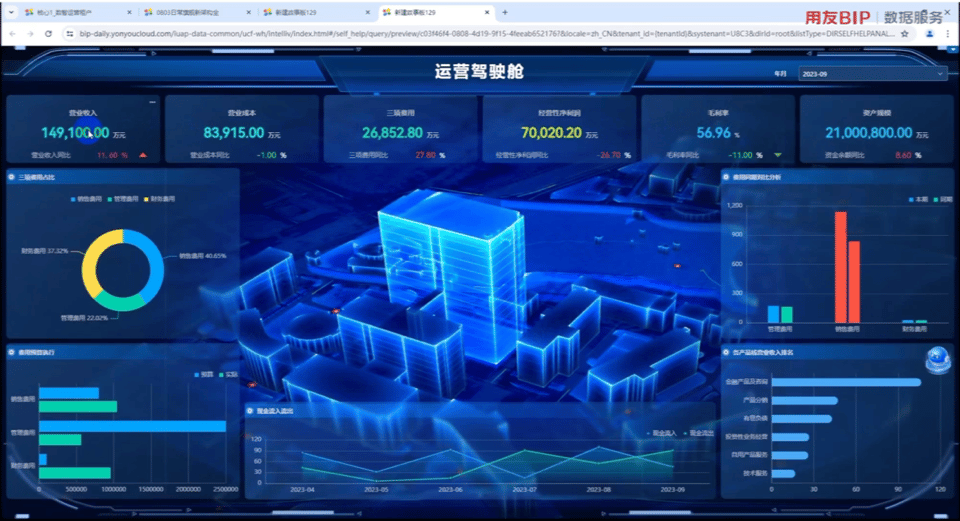Bookmark this page with the star icon

click(904, 34)
